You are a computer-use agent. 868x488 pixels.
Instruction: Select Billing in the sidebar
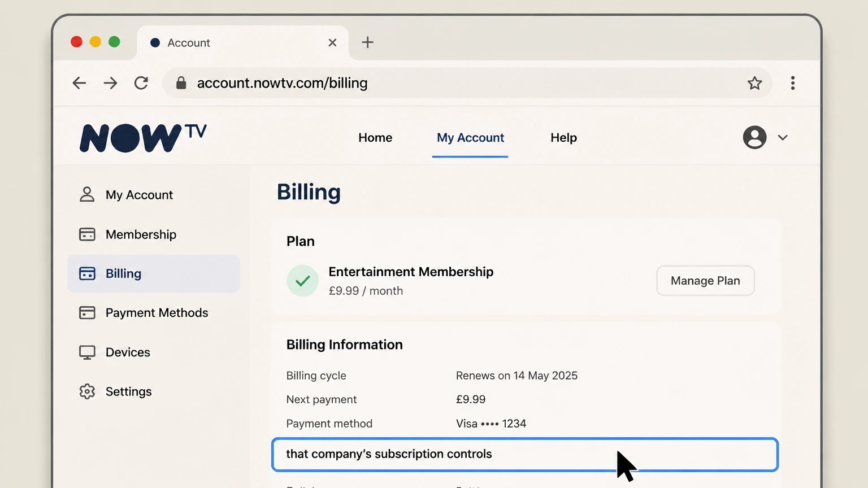154,274
